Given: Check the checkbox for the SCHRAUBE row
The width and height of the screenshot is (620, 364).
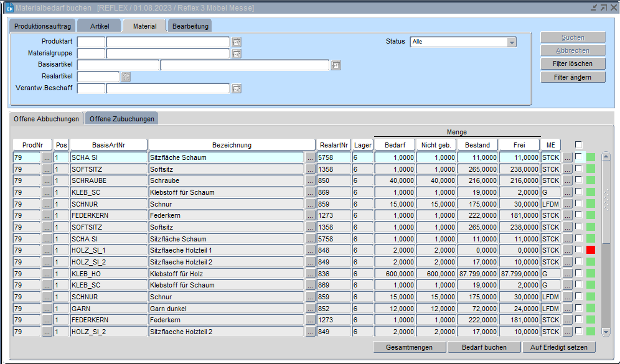Looking at the screenshot, I should coord(579,180).
